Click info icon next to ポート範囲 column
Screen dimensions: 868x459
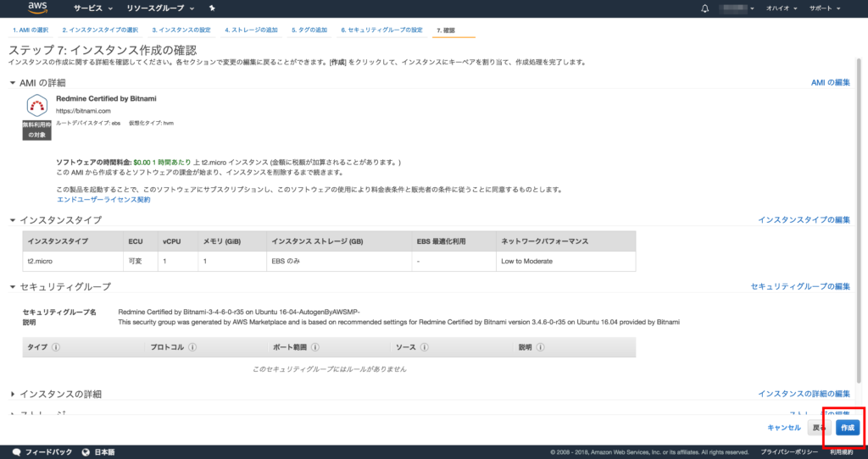tap(316, 347)
